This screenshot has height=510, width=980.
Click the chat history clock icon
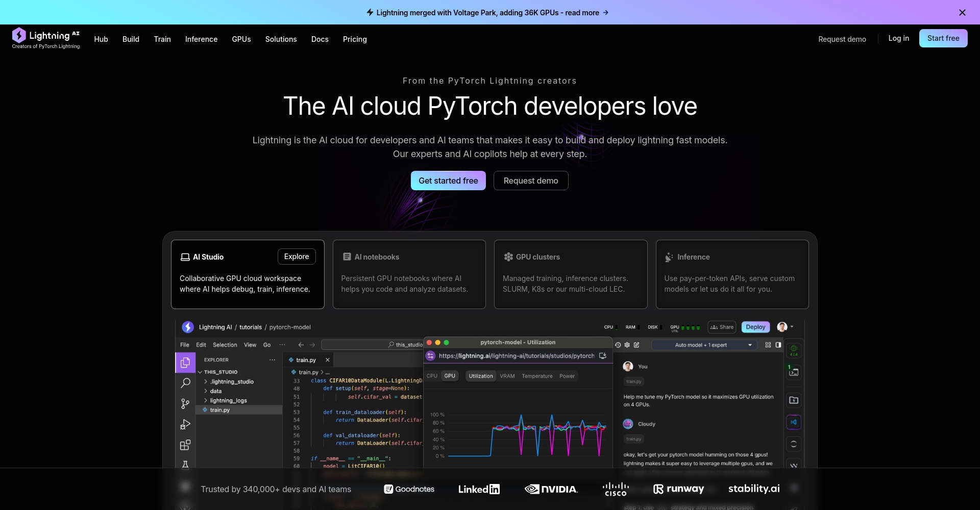pos(618,345)
